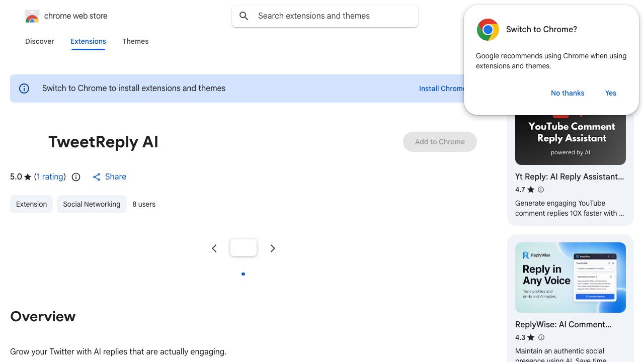The image size is (644, 362).
Task: Click the Install Chrome link
Action: point(443,88)
